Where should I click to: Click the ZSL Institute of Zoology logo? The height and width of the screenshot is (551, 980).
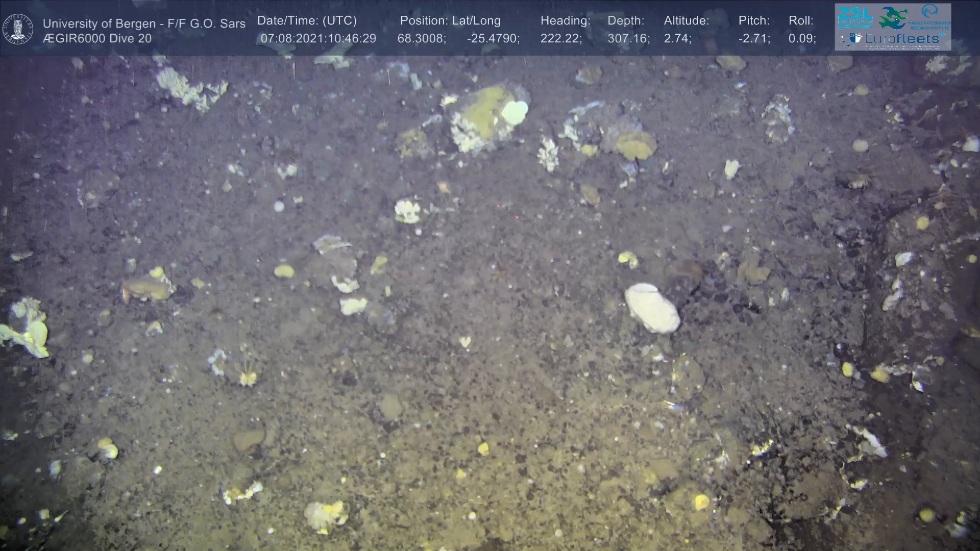(x=855, y=17)
